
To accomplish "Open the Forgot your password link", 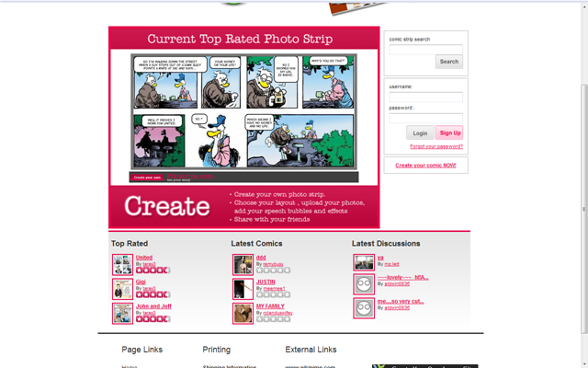I will (436, 146).
